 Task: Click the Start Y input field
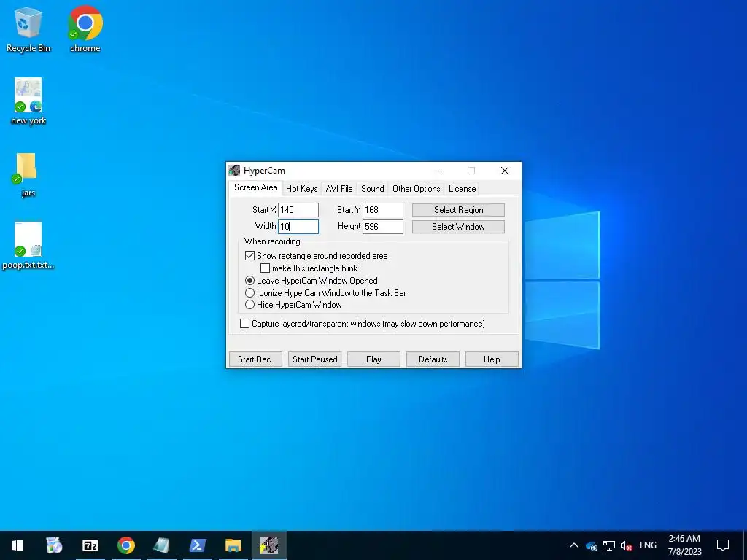(383, 210)
